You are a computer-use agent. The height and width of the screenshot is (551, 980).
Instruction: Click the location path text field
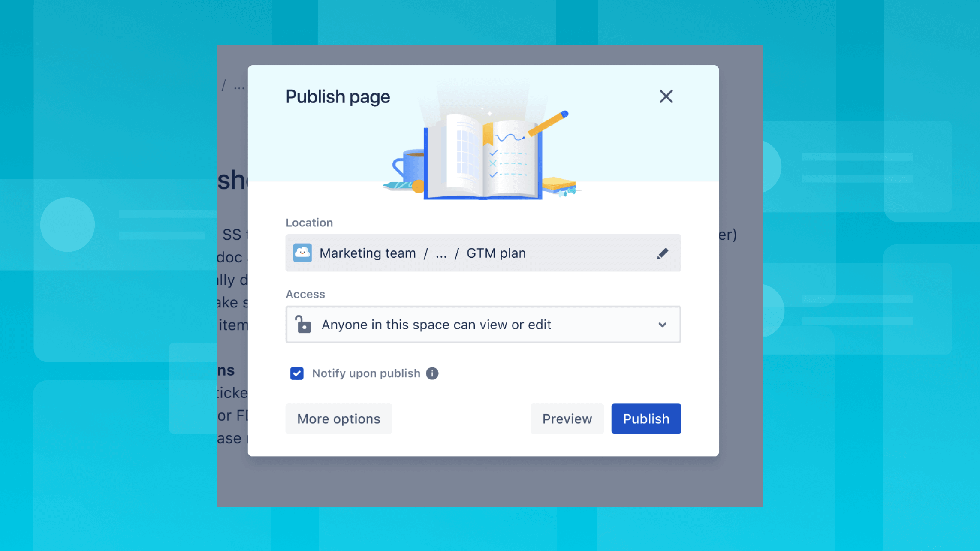pyautogui.click(x=482, y=252)
